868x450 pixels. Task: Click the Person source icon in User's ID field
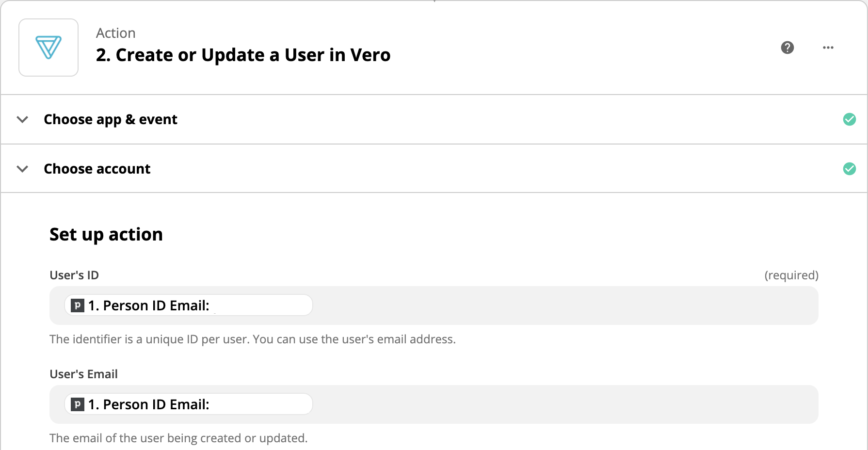(78, 305)
